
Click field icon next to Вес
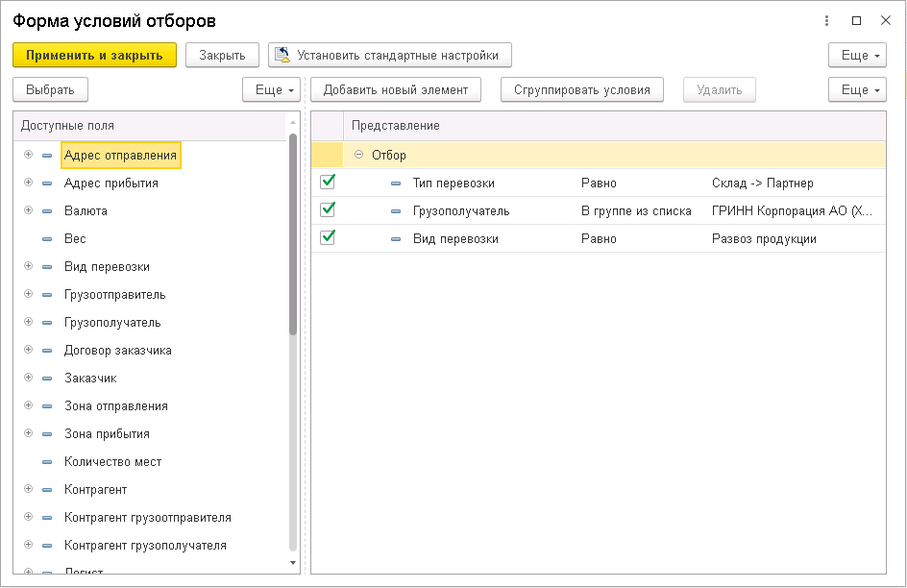point(47,238)
